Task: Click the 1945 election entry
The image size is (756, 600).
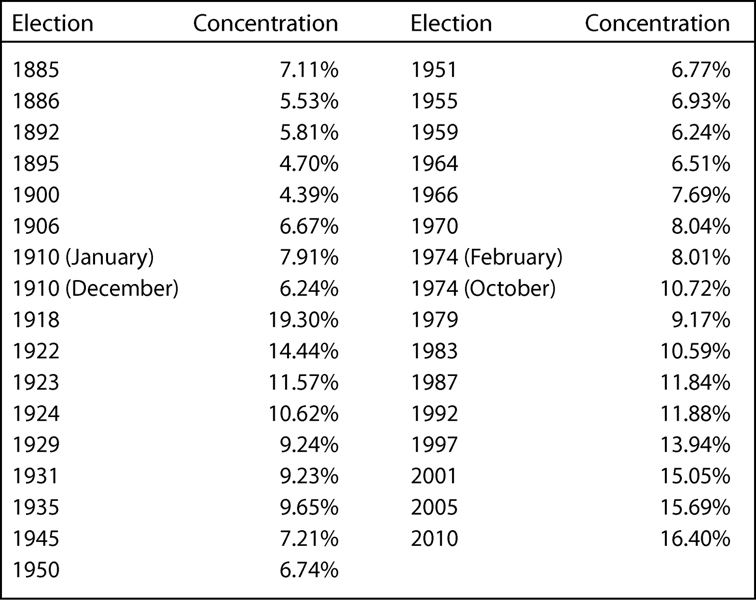Action: pyautogui.click(x=37, y=539)
